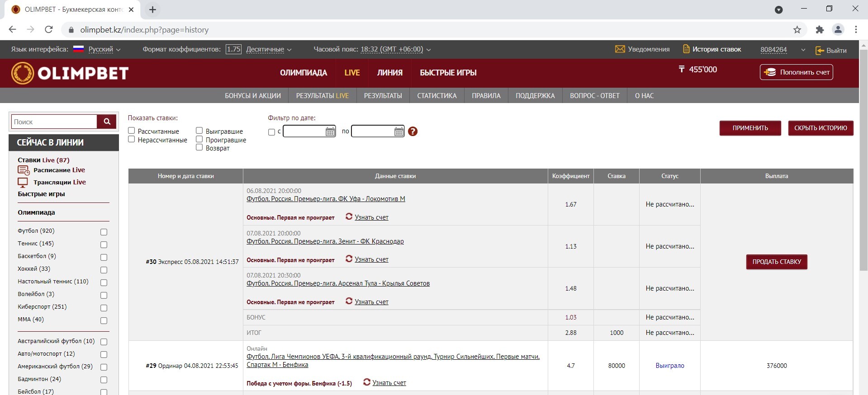Click СКРЫТЬ ИСТОРИЮ button
868x395 pixels.
click(821, 128)
